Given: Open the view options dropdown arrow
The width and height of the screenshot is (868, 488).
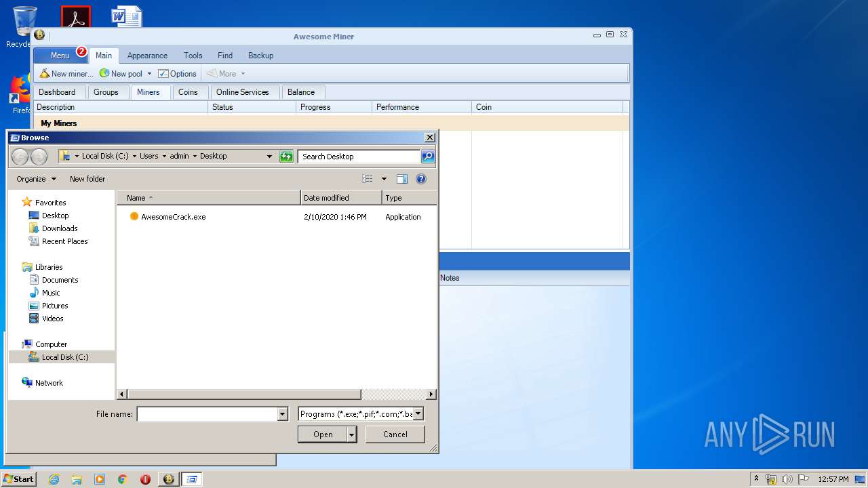Looking at the screenshot, I should point(384,179).
